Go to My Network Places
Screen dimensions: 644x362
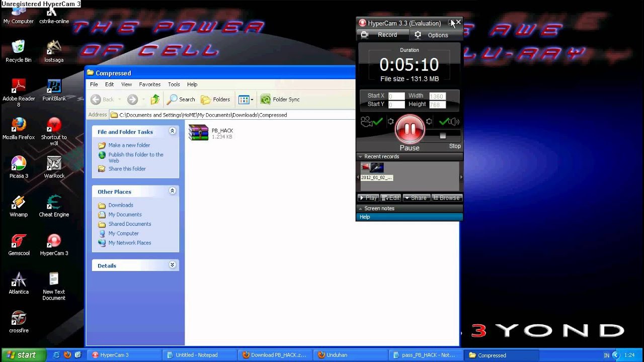130,243
